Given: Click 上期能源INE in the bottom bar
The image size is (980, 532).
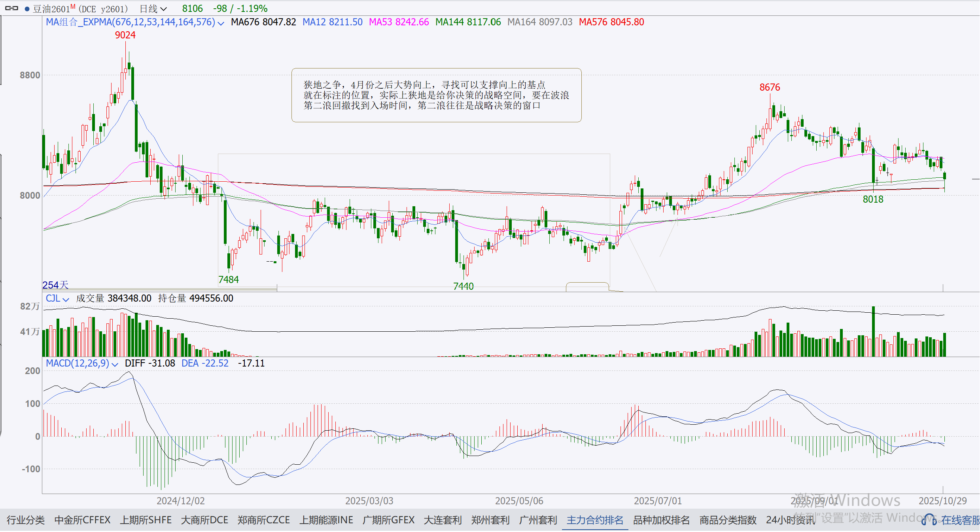Looking at the screenshot, I should click(327, 520).
